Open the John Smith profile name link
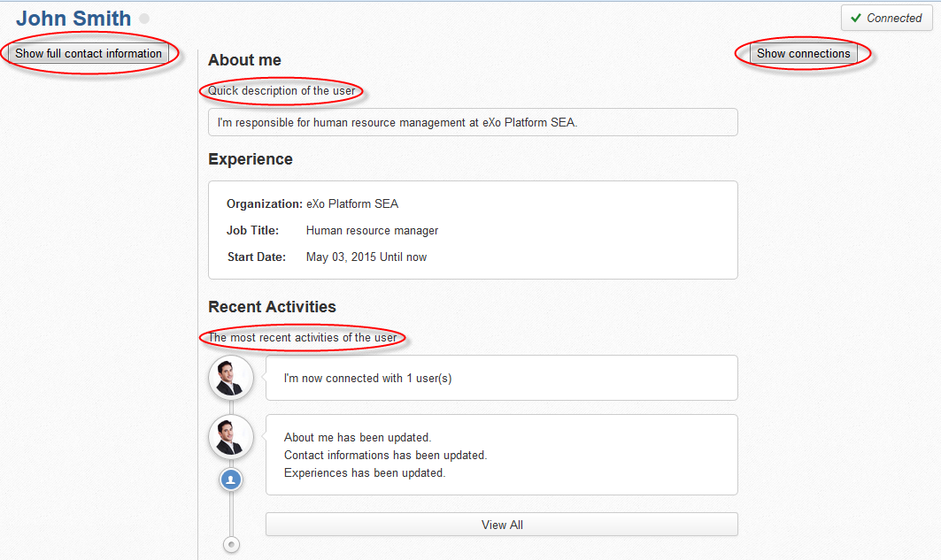The width and height of the screenshot is (941, 560). click(73, 19)
